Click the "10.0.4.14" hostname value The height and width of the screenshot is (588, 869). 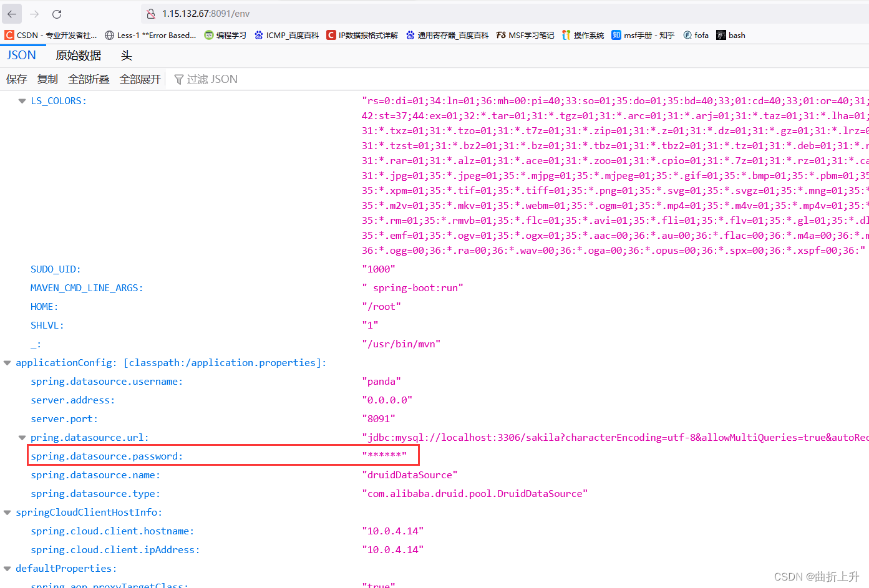point(392,531)
